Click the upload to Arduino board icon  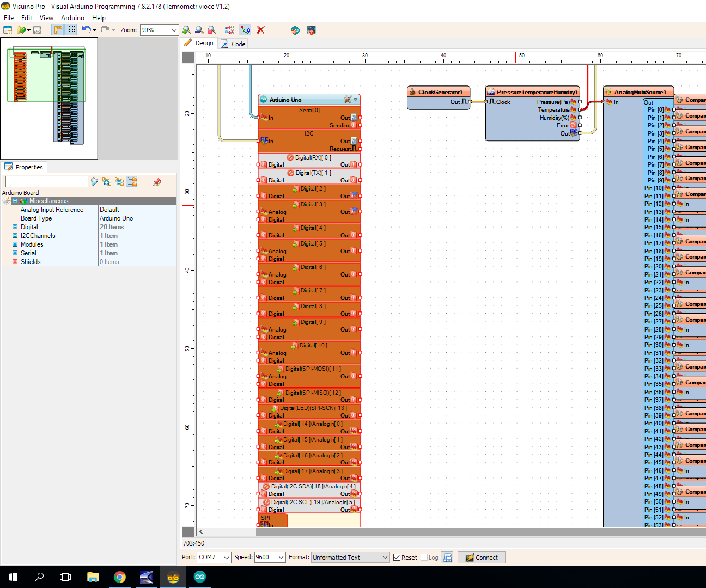(x=311, y=30)
